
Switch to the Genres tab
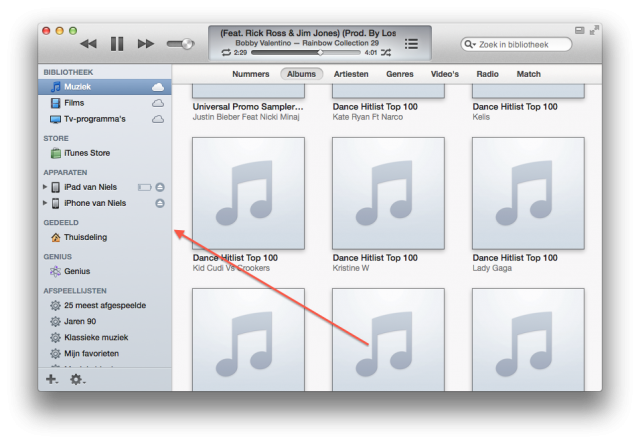tap(400, 74)
